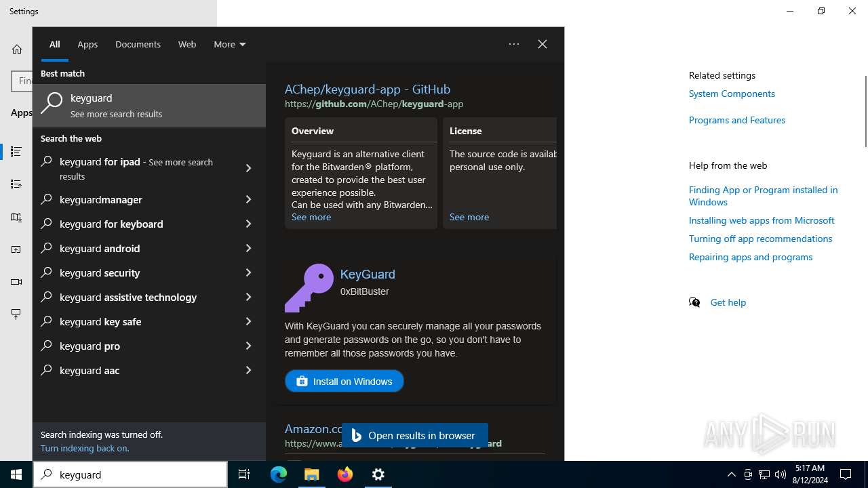Open search options via three dots
Screen dimensions: 868x488
click(514, 44)
